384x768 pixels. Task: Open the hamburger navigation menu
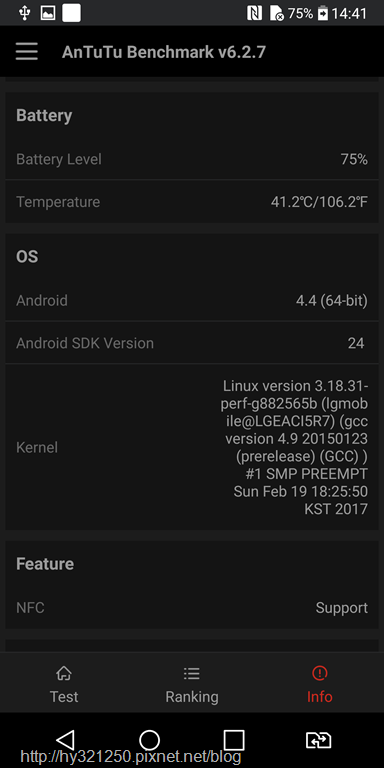point(26,51)
